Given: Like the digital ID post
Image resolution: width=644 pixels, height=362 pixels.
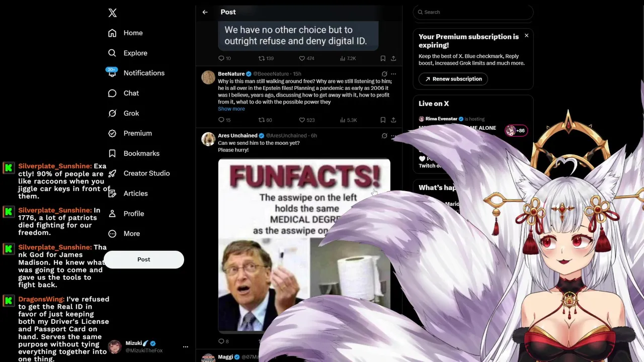Looking at the screenshot, I should tap(302, 58).
